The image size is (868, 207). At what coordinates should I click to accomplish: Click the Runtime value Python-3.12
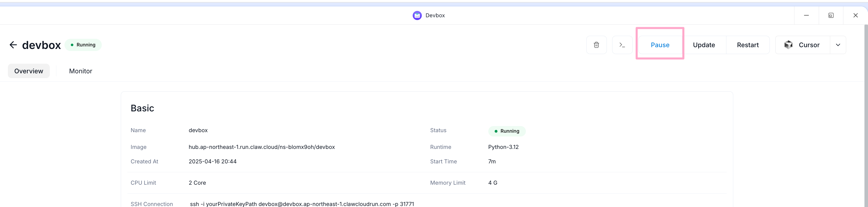click(x=503, y=147)
